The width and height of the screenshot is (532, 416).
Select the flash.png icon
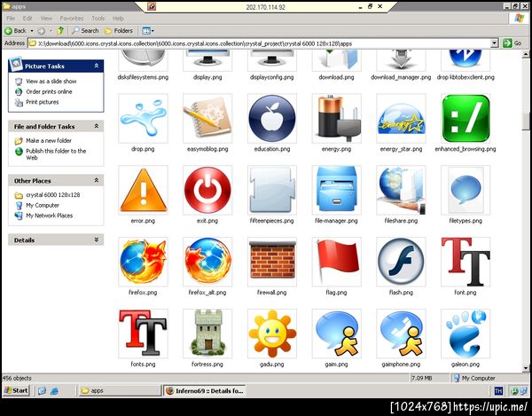coord(401,262)
